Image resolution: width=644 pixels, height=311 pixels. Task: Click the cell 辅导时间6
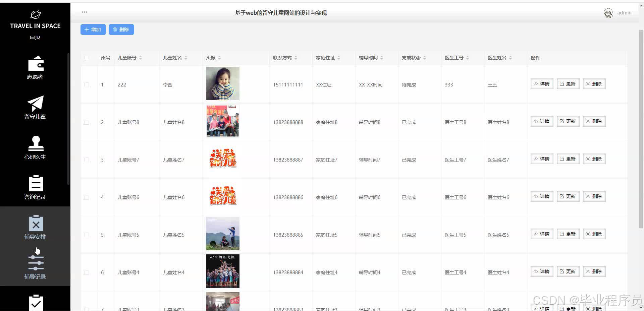370,197
